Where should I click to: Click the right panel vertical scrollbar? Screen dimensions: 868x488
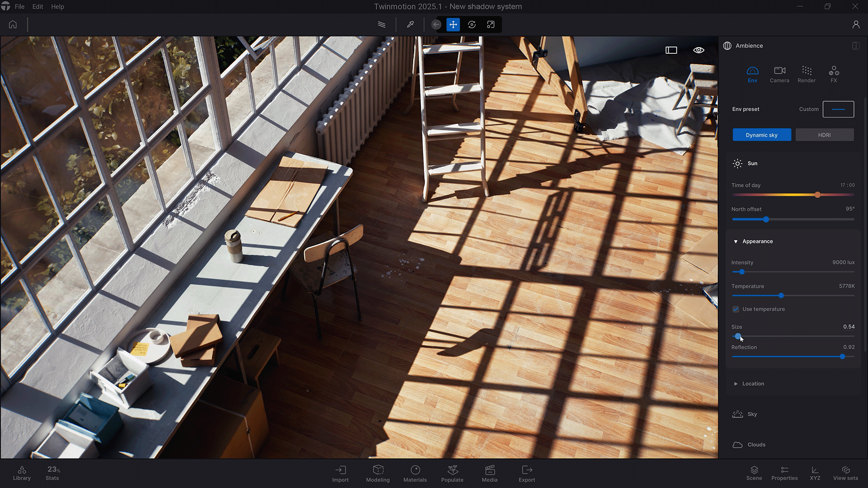865,225
